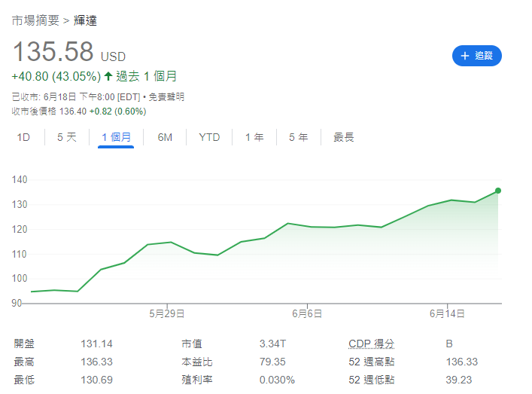532x394 pixels.
Task: Click the 開盤 value 131.14
Action: point(97,344)
